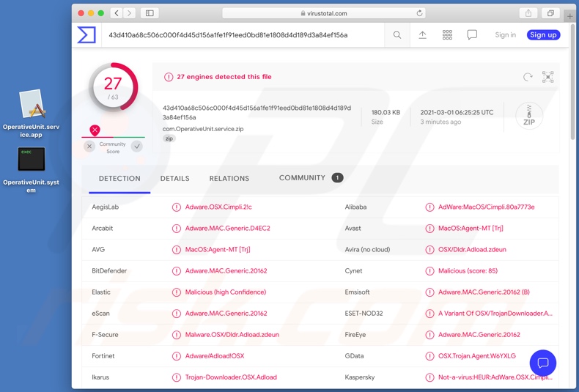Click 'Malicious (score: 85)' Cynet result

point(468,271)
